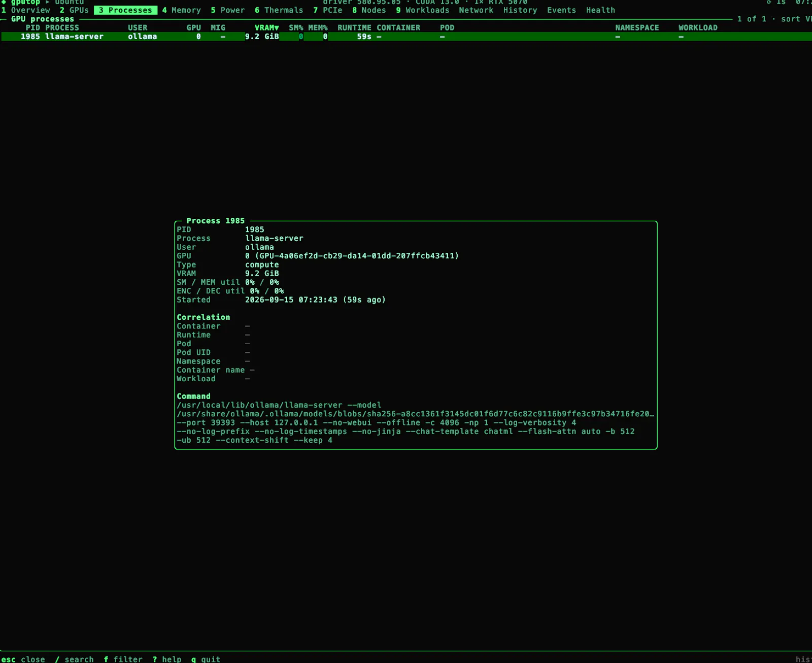
Task: Click the GPU UUID value in dialog
Action: 357,256
